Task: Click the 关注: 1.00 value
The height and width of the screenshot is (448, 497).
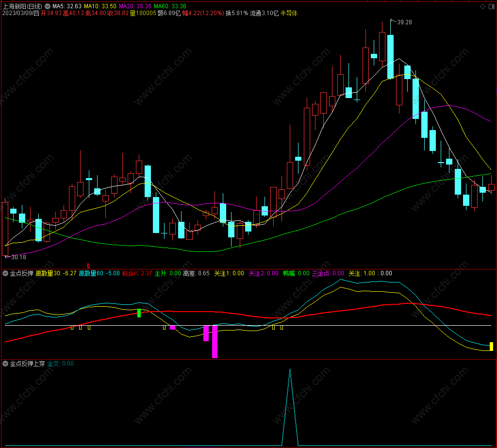Action: [x=362, y=273]
